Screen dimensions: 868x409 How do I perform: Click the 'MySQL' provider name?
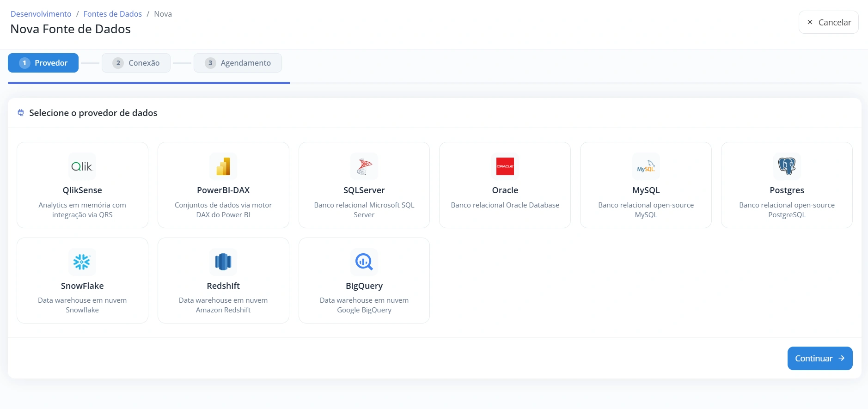[646, 190]
